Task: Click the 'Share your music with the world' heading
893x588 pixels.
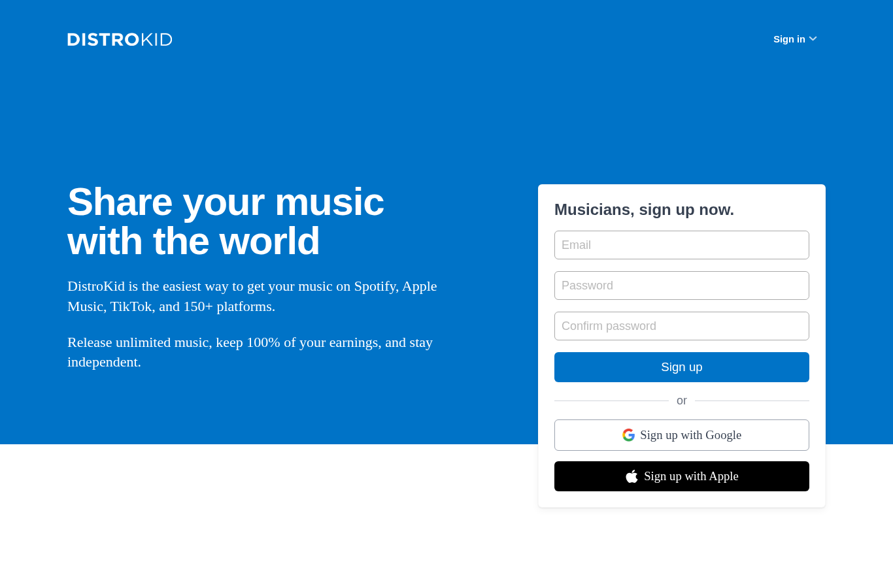Action: click(x=226, y=221)
